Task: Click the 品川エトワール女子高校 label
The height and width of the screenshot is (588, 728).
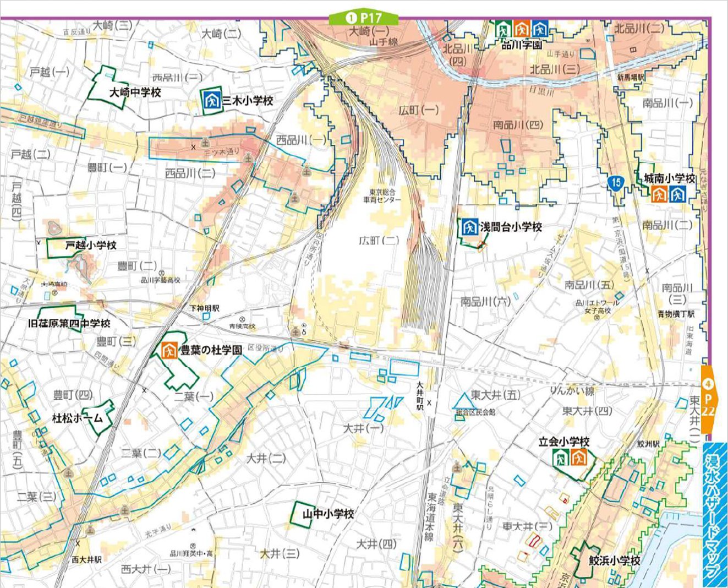Action: (x=596, y=307)
